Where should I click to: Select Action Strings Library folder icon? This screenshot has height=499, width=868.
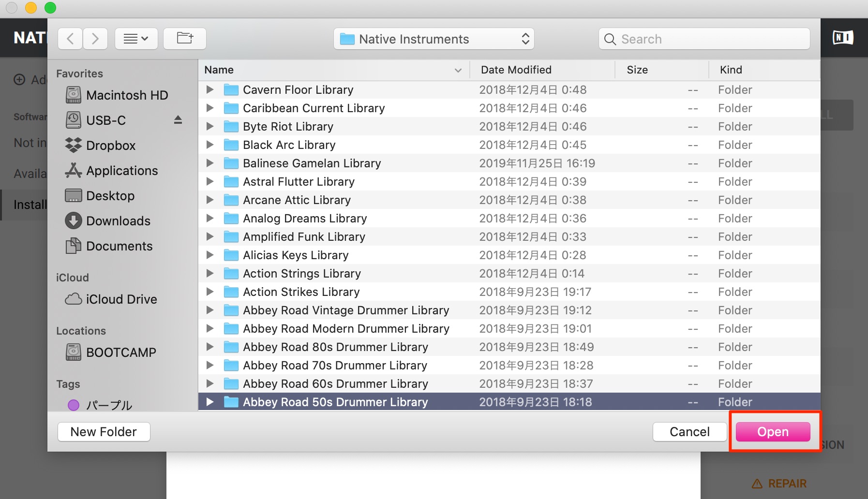tap(231, 274)
